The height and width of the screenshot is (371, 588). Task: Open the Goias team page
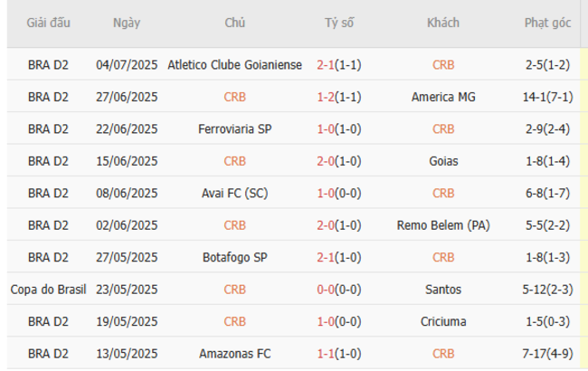tap(443, 161)
